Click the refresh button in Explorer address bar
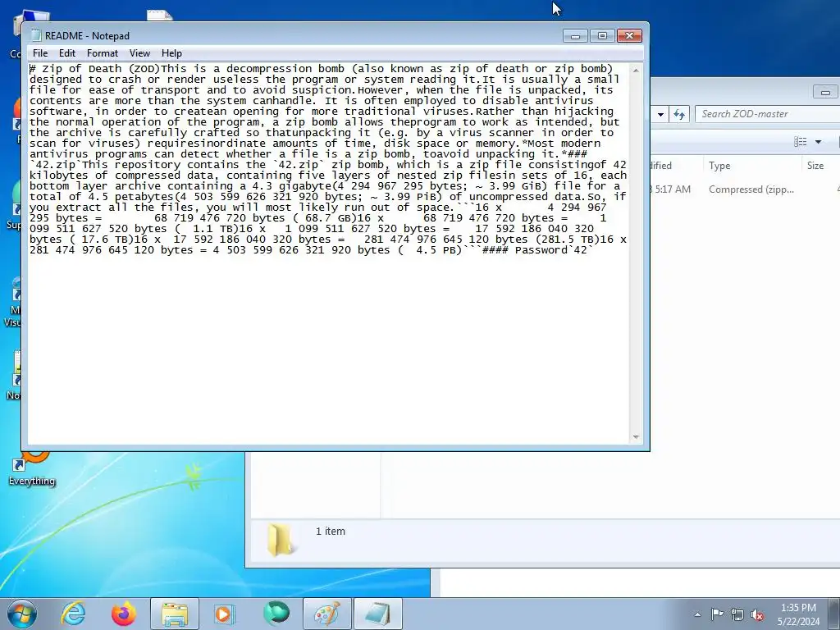Image resolution: width=840 pixels, height=630 pixels. pos(679,114)
